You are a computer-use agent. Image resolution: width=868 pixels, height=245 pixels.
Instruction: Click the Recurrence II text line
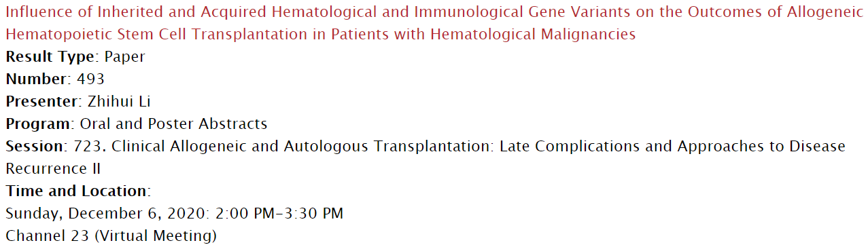point(53,168)
